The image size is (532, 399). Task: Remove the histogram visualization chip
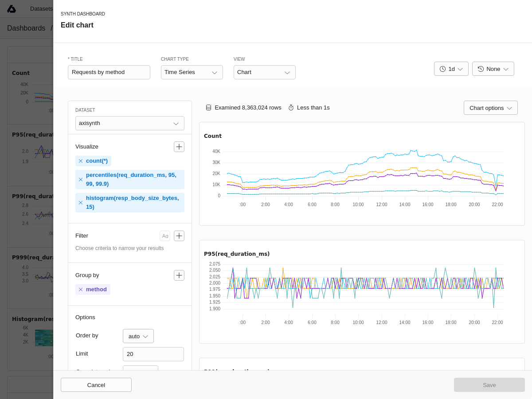tap(81, 203)
